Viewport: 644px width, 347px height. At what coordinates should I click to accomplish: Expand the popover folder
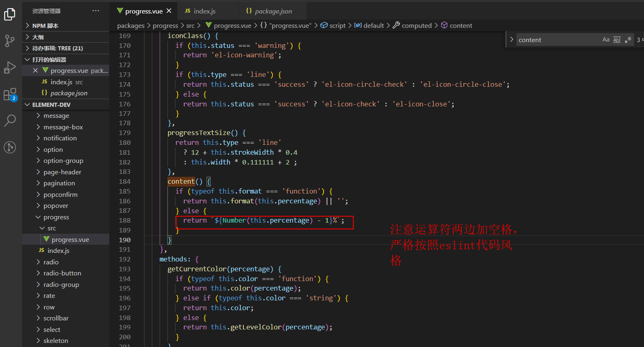pos(65,206)
